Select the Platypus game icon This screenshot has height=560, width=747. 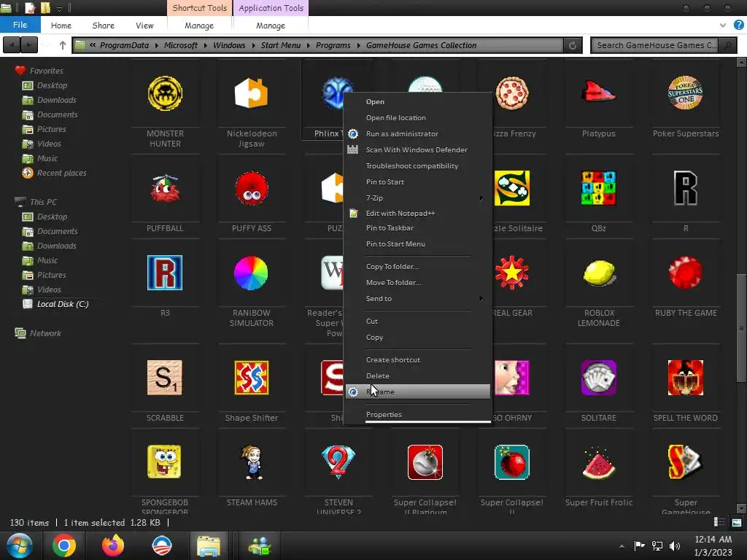point(598,91)
